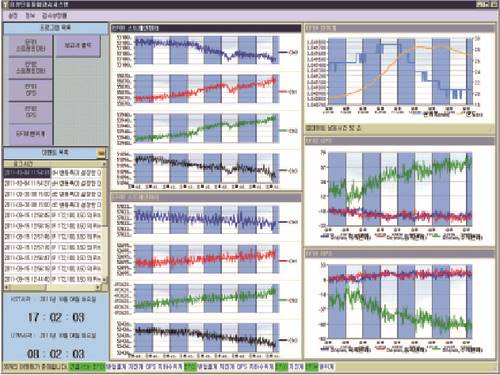Click the lower of the two GPS buttons
Viewport: 500px width, 375px height.
click(30, 112)
